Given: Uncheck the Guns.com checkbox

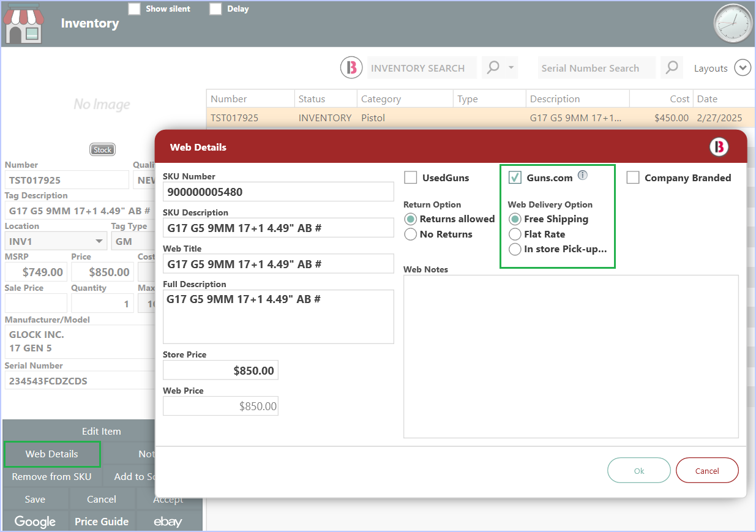Looking at the screenshot, I should [515, 178].
